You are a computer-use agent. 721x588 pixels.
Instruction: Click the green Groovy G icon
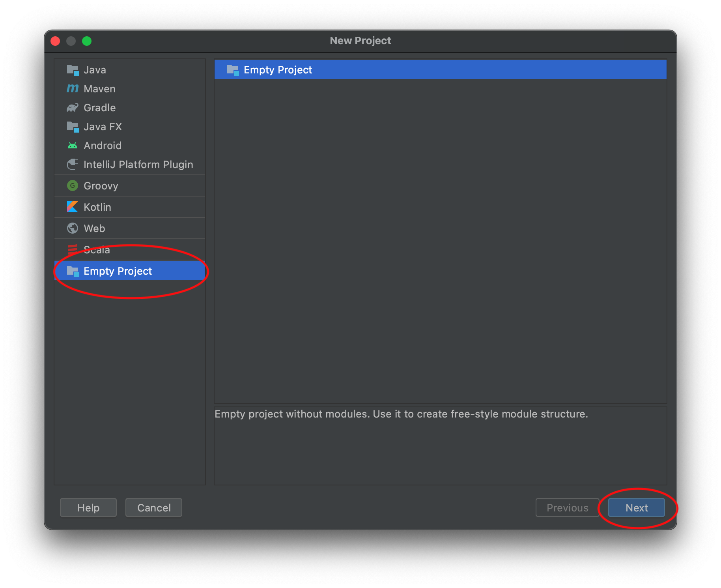73,186
